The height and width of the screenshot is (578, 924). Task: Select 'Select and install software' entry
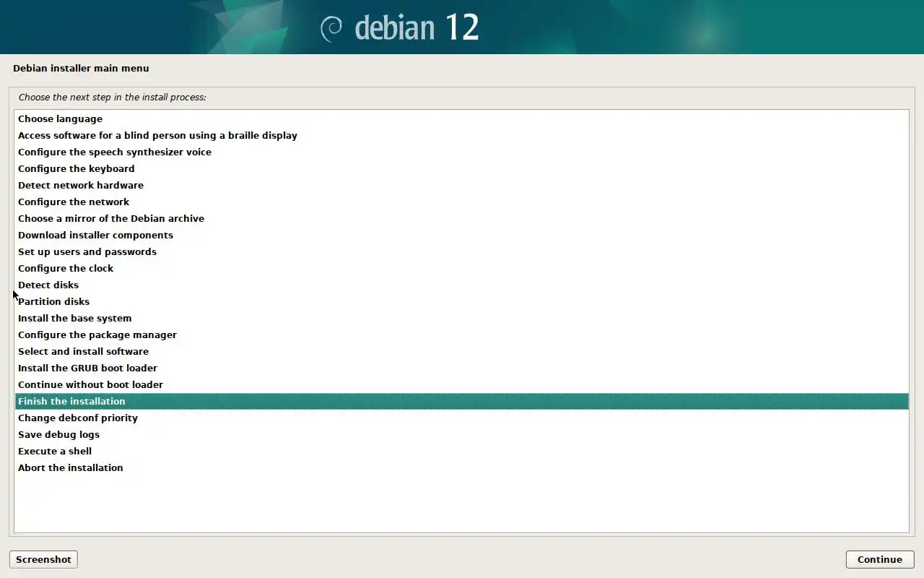tap(462, 351)
